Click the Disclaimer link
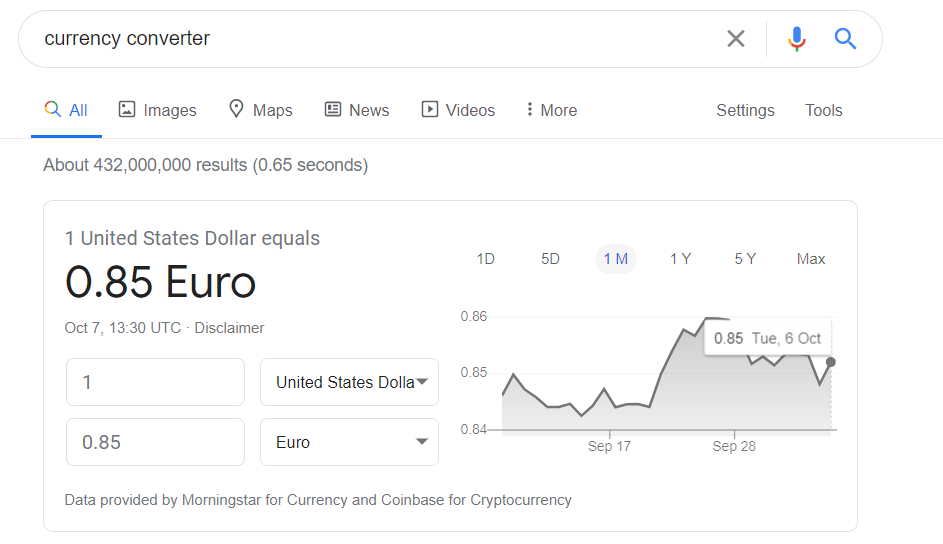Image resolution: width=943 pixels, height=544 pixels. (229, 328)
